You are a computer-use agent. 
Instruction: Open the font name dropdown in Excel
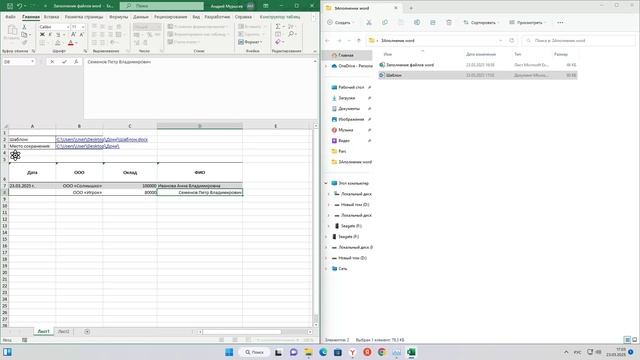coord(68,27)
